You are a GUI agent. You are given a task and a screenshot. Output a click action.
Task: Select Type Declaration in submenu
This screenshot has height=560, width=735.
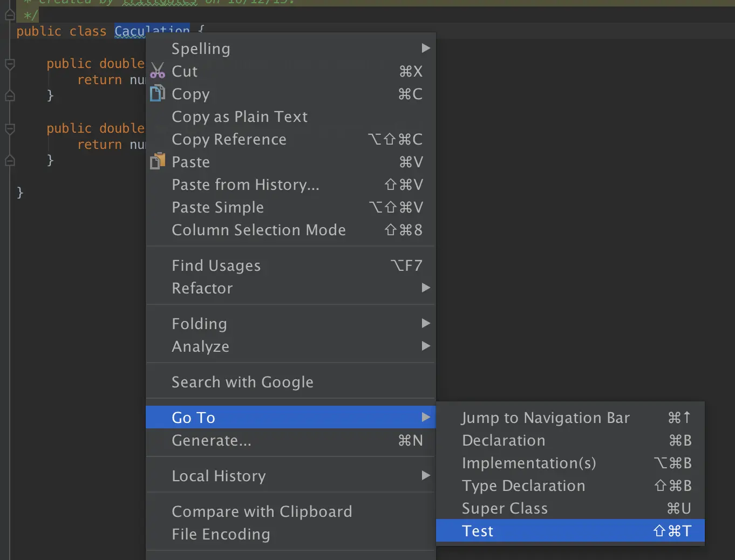coord(570,486)
